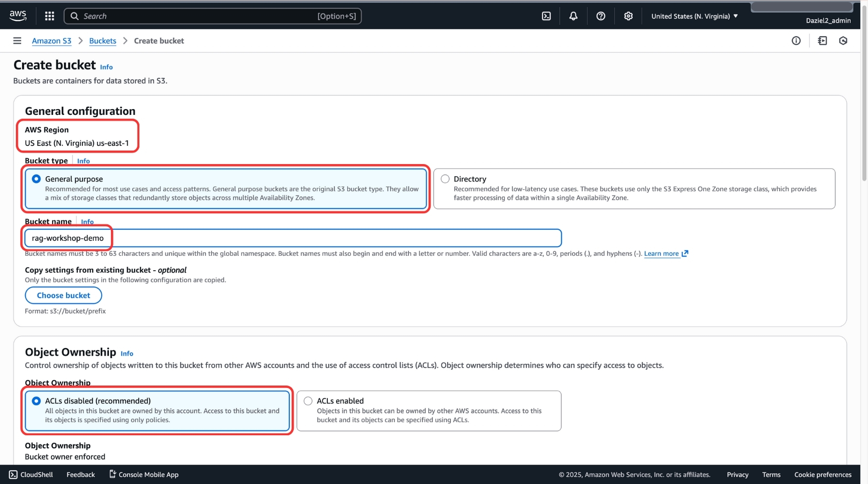Open Cookie preferences in the footer
The height and width of the screenshot is (484, 868).
[823, 474]
